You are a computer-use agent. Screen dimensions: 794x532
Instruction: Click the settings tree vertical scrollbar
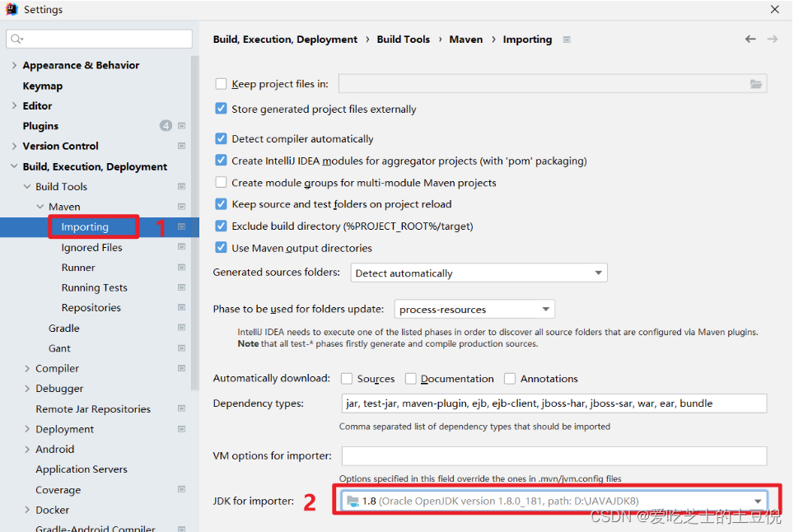(x=195, y=222)
